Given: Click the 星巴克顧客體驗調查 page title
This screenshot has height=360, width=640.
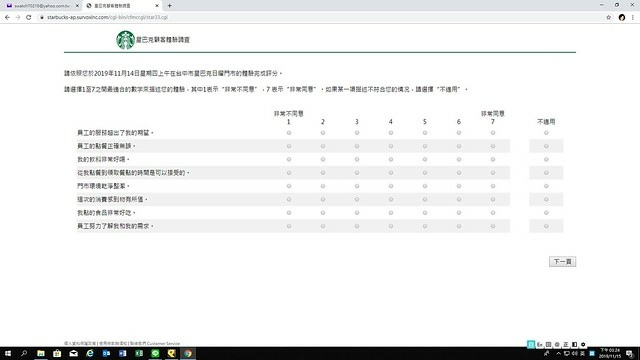Looking at the screenshot, I should (163, 40).
